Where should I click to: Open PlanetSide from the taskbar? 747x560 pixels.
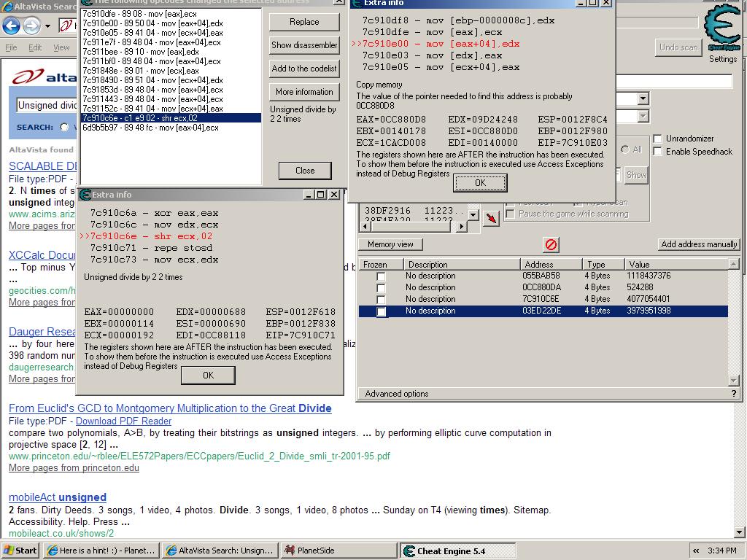pos(337,551)
